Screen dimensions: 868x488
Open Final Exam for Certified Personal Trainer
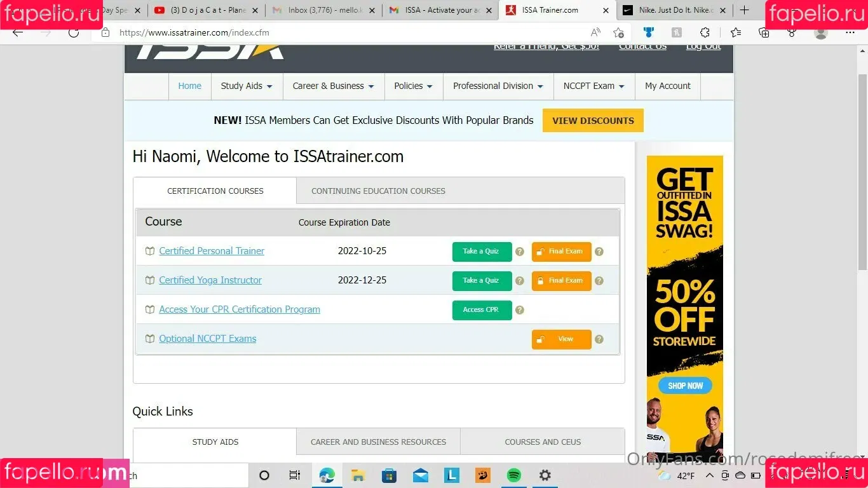(x=562, y=252)
